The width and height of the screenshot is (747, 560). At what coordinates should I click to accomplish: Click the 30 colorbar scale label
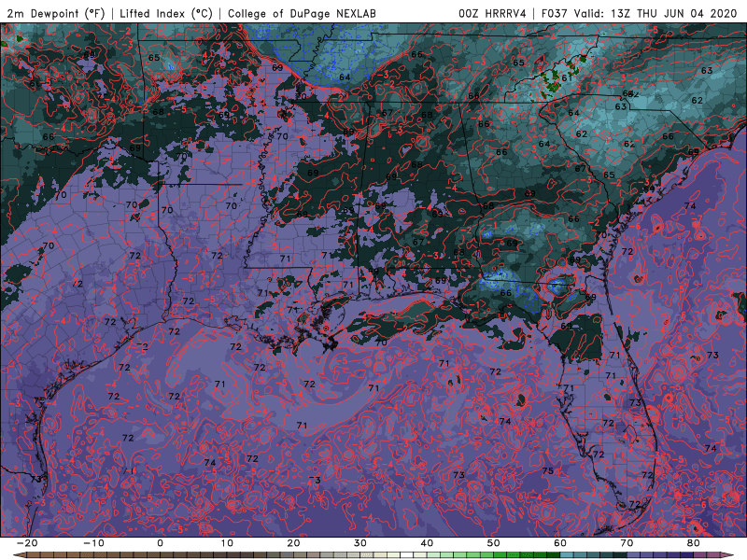(x=360, y=543)
